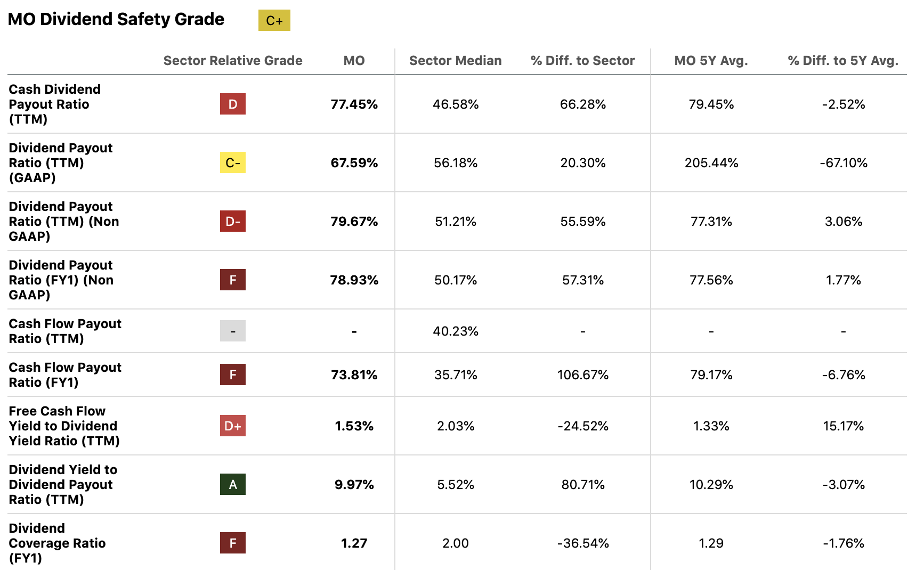Click the D+ grade badge for Free Cash Flow Yield
Viewport: 924px width, 570px height.
click(232, 426)
